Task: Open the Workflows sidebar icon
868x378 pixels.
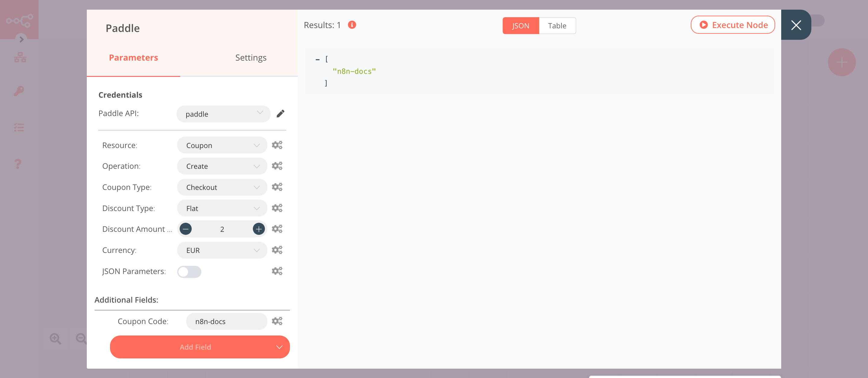Action: click(x=19, y=57)
